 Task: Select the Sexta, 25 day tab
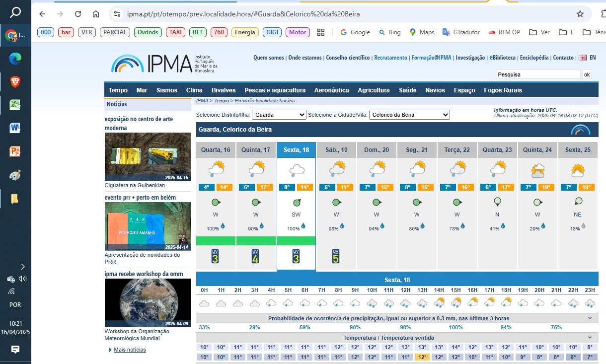click(578, 150)
